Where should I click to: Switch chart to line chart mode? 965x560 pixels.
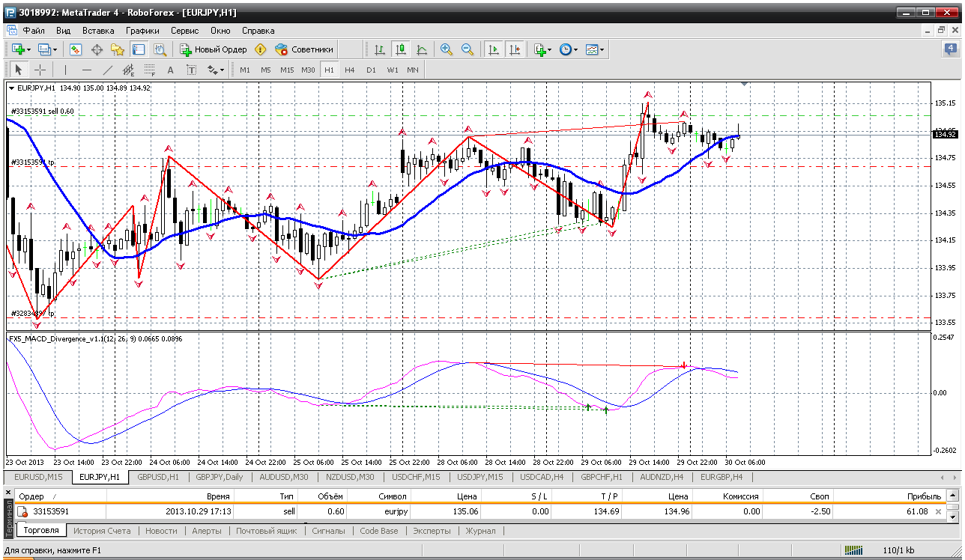click(422, 49)
